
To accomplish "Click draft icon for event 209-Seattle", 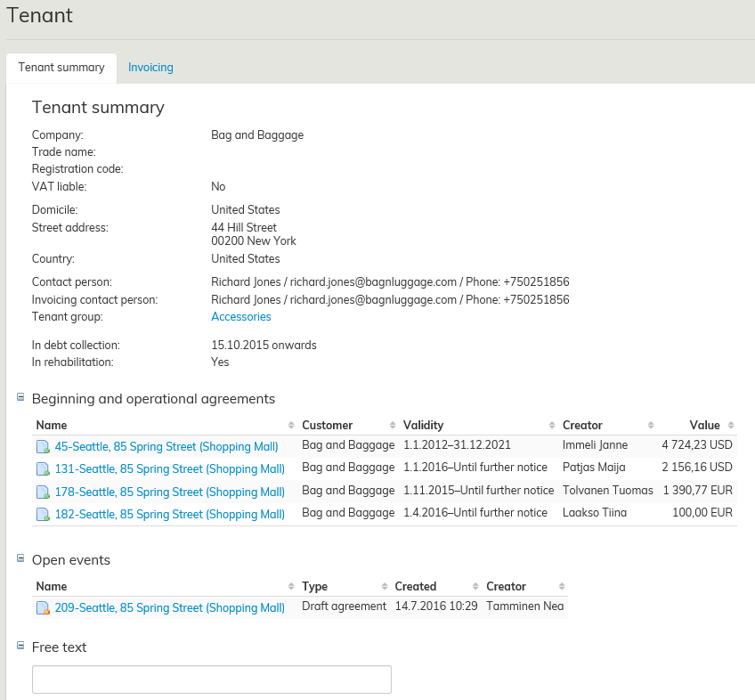I will [x=42, y=608].
